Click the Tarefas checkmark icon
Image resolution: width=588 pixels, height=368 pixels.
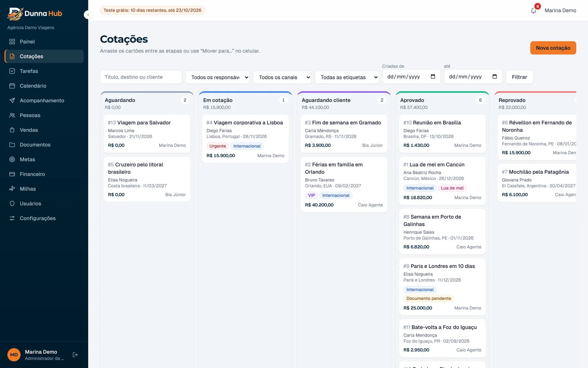coord(12,71)
